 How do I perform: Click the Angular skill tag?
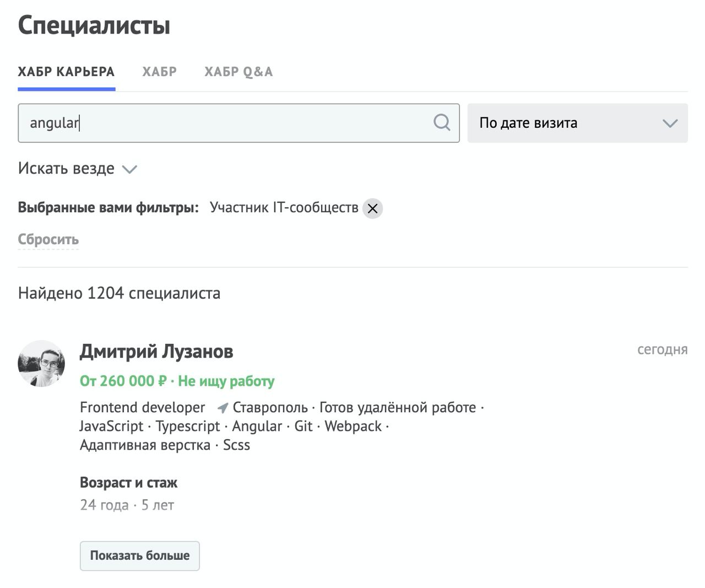257,427
